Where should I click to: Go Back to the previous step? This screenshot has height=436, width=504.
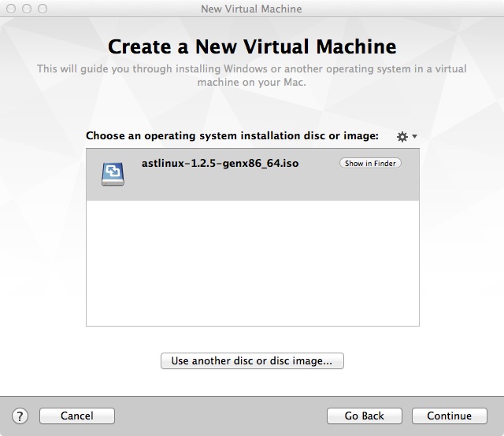point(365,416)
